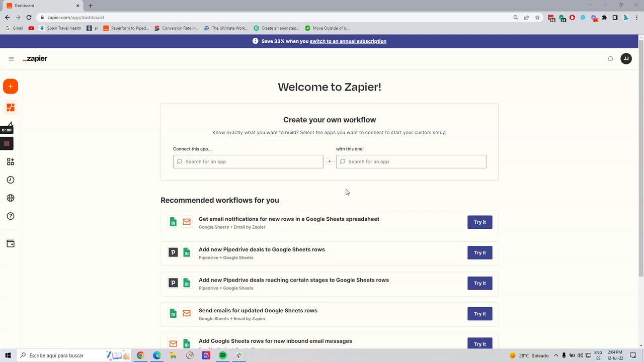Try Google Sheets email notifications workflow
This screenshot has height=362, width=644.
click(480, 222)
